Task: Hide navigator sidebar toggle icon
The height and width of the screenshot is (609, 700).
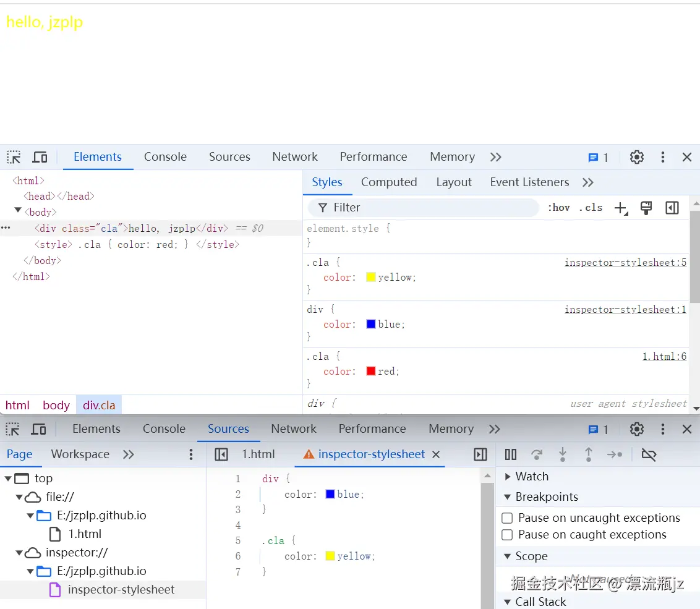Action: (x=221, y=454)
